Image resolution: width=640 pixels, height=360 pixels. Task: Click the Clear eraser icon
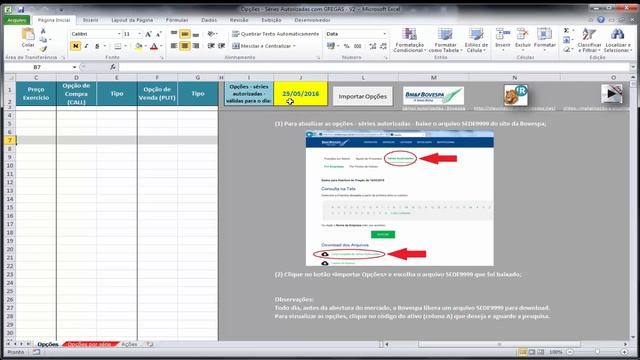(x=567, y=49)
